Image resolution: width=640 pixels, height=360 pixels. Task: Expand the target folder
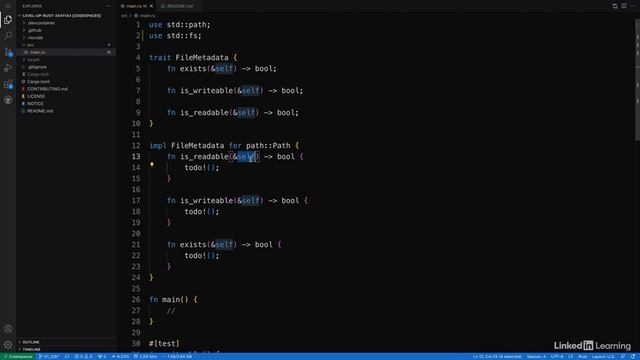point(33,60)
